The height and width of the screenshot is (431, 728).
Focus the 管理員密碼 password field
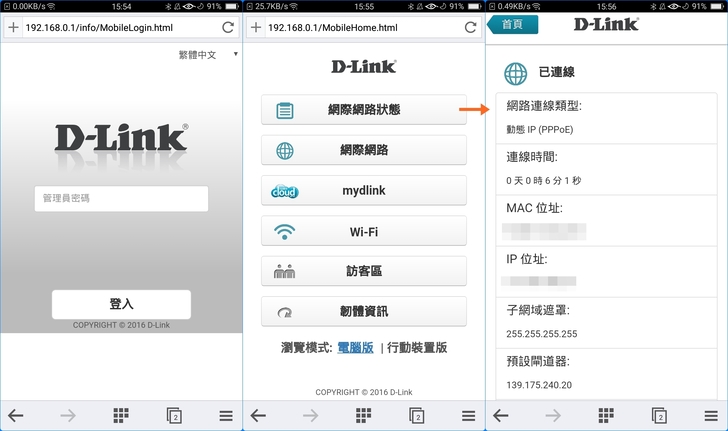121,199
